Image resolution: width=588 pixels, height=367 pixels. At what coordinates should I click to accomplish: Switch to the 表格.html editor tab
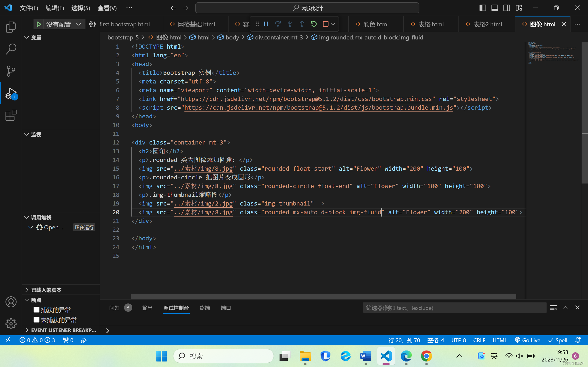[431, 24]
